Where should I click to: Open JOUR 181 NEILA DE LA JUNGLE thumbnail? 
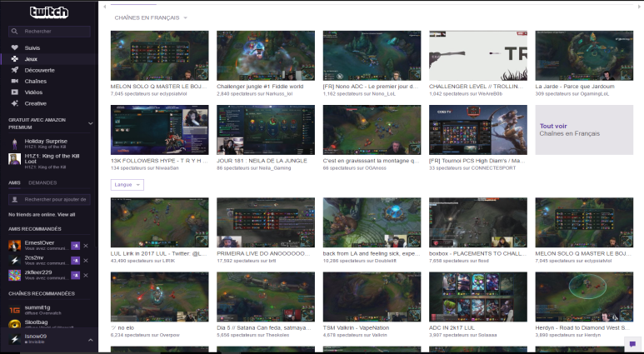[266, 130]
